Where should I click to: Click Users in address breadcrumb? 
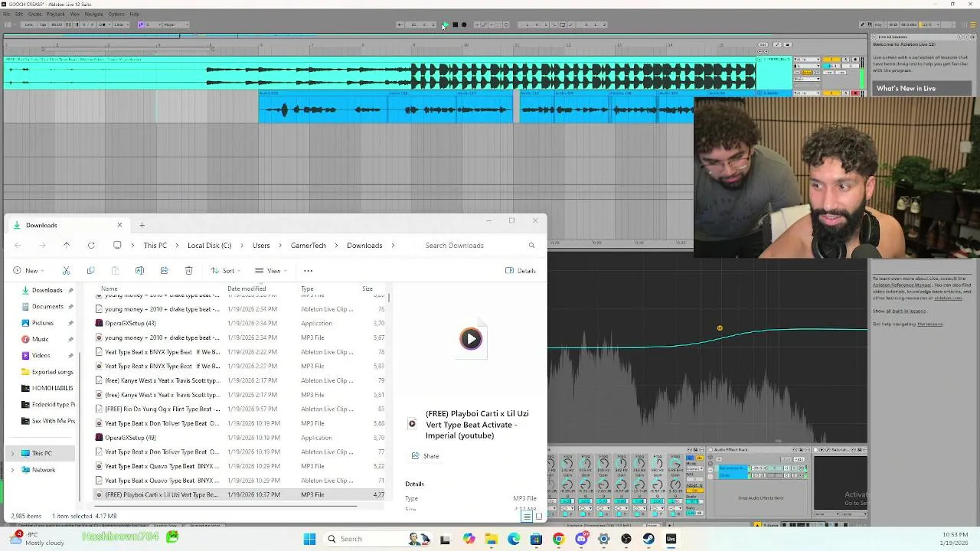[261, 246]
